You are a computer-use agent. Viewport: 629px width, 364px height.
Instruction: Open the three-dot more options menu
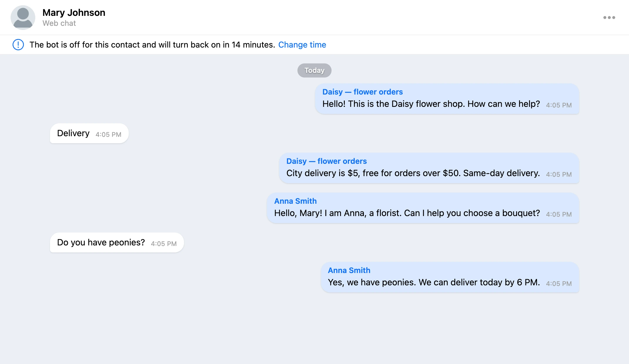coord(609,18)
